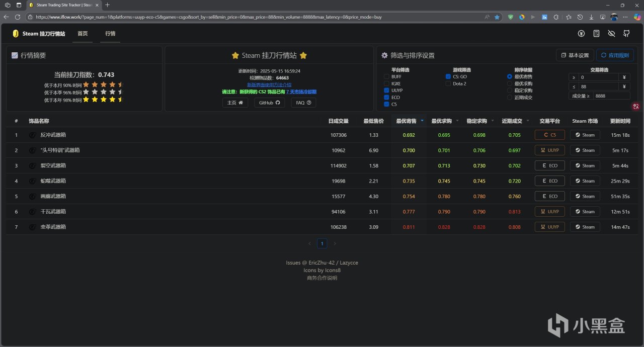
Task: Click the UUYP button for "头号特训"武器箱
Action: click(x=549, y=150)
